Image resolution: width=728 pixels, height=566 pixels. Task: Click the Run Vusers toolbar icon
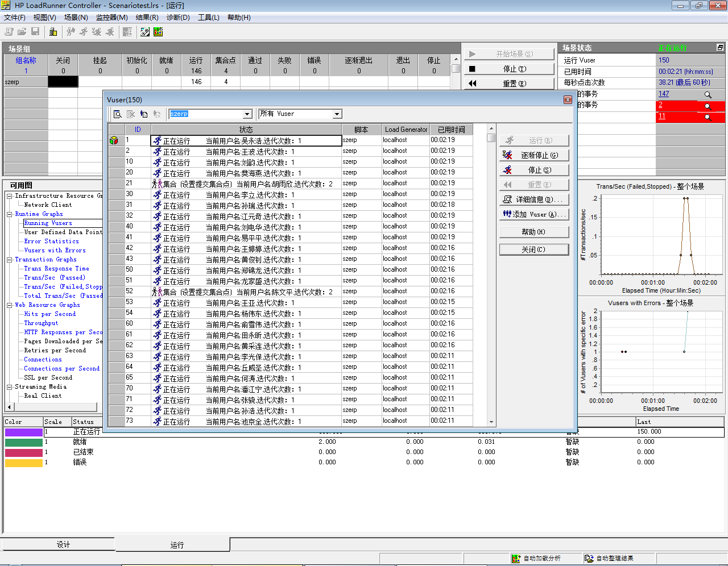pyautogui.click(x=84, y=32)
